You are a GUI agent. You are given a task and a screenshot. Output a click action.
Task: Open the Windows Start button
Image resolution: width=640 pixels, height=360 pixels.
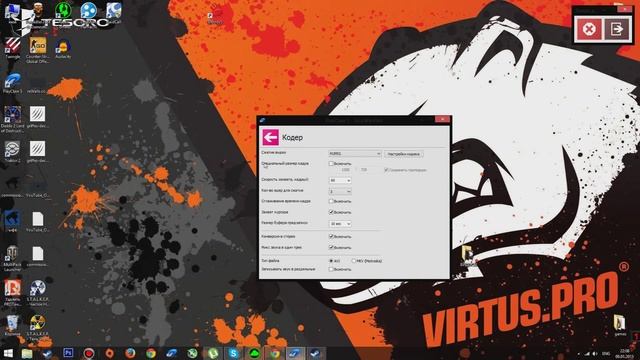8,353
